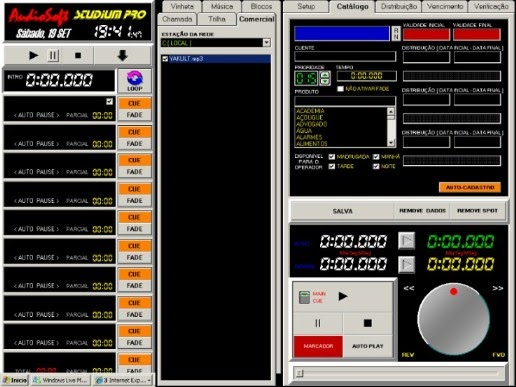Switch to the Chamada tab
This screenshot has height=387, width=516.
point(177,19)
